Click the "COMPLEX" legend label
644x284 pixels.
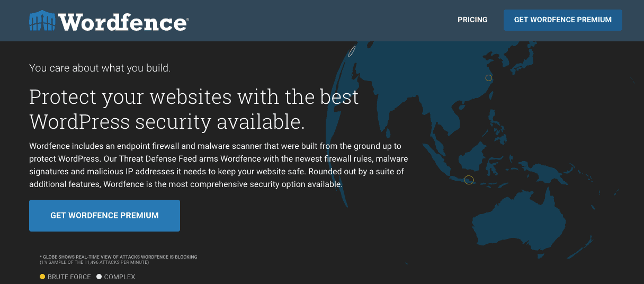tap(120, 277)
